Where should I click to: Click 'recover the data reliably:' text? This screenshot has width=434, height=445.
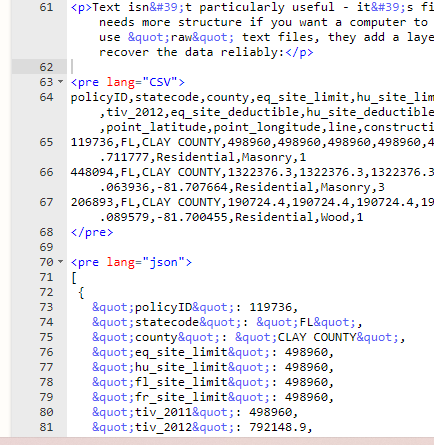(192, 52)
